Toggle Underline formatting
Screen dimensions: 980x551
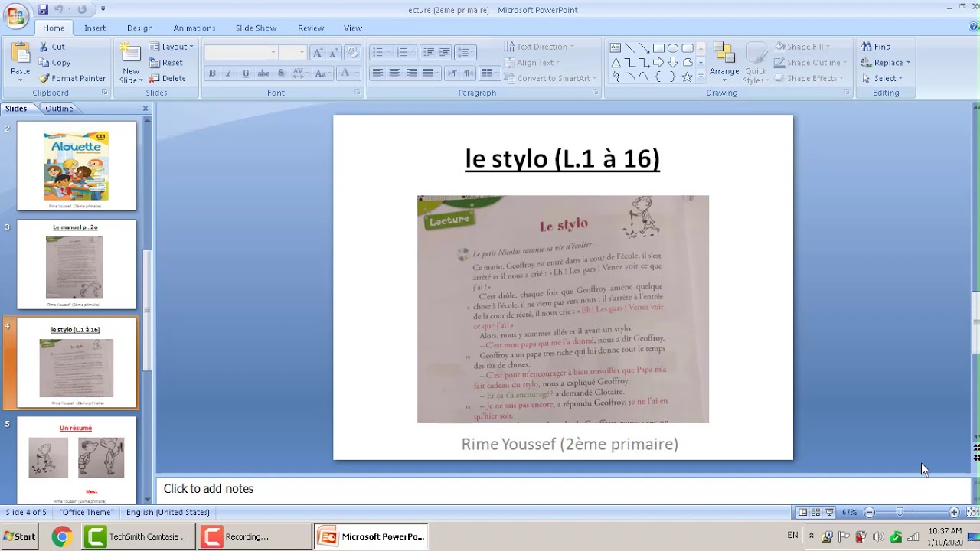click(x=246, y=73)
